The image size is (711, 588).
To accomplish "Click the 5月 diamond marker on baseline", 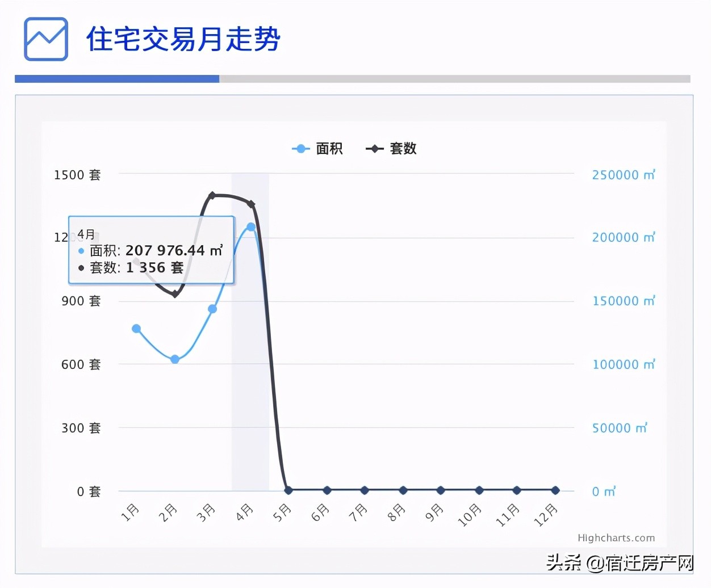I will tap(288, 490).
